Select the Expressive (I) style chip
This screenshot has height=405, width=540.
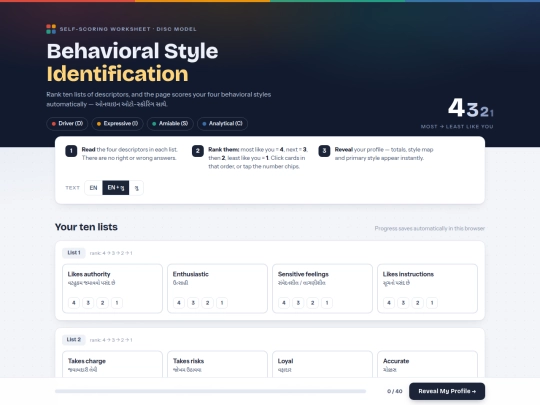coord(117,124)
